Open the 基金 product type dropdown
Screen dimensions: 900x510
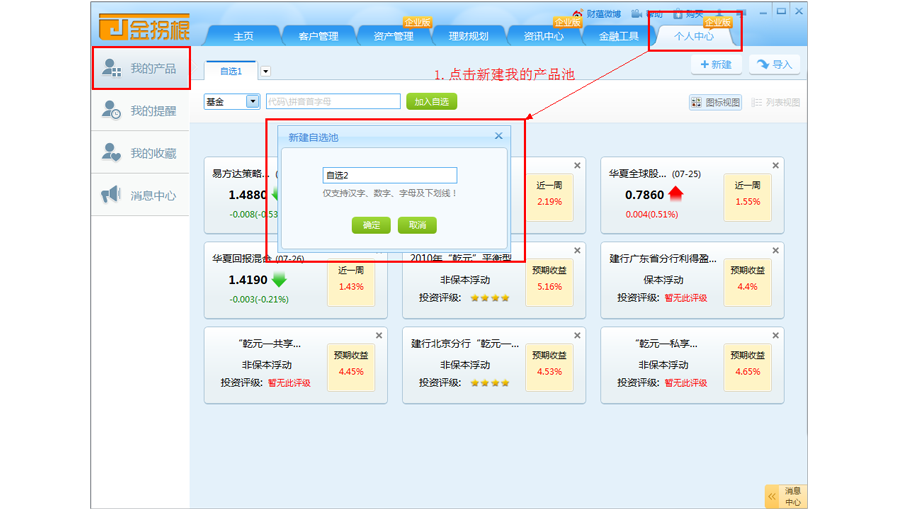252,102
